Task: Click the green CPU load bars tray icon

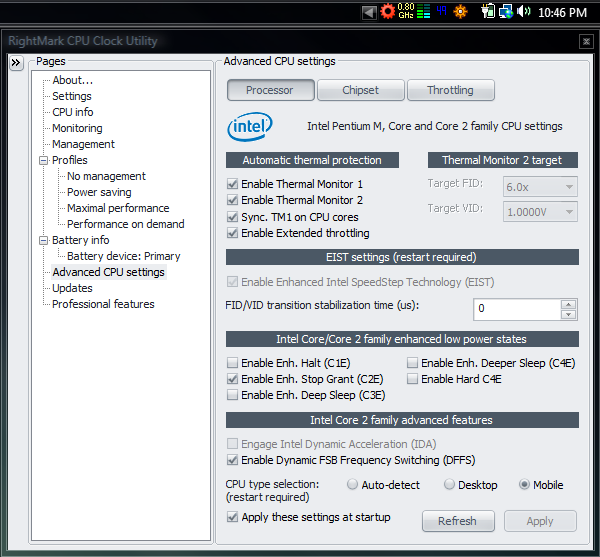Action: [x=423, y=11]
